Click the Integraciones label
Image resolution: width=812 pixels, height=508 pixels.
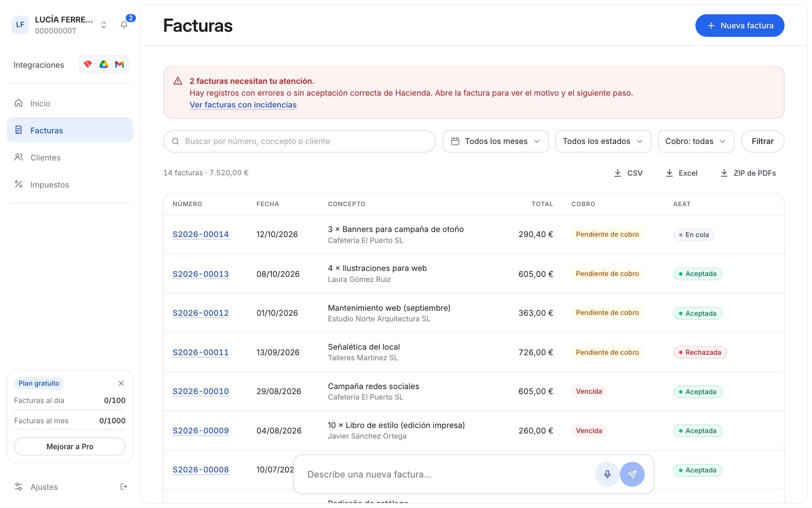(x=39, y=65)
